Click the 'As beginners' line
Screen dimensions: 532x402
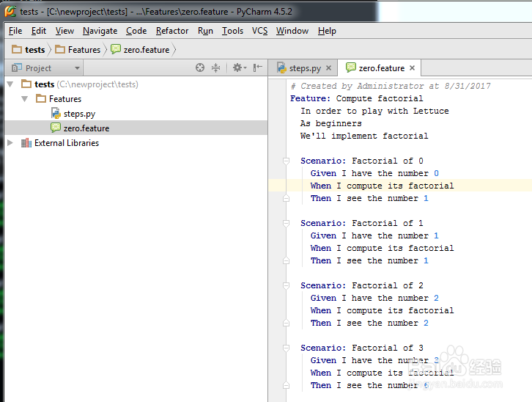[x=330, y=123]
